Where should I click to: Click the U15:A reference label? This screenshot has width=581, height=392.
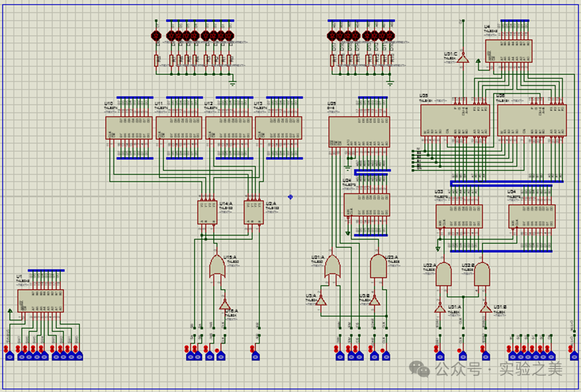(230, 257)
